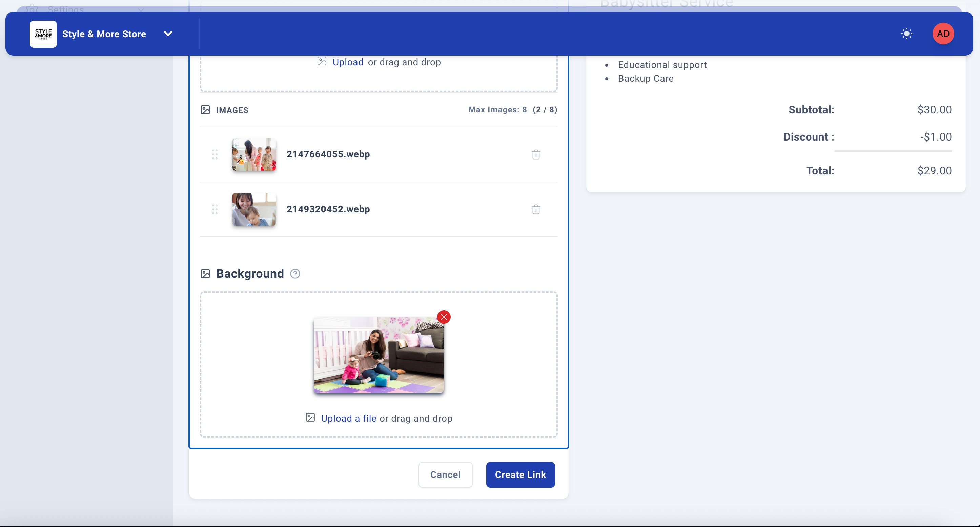The width and height of the screenshot is (980, 527).
Task: Click the Style & More Store logo
Action: pyautogui.click(x=43, y=34)
